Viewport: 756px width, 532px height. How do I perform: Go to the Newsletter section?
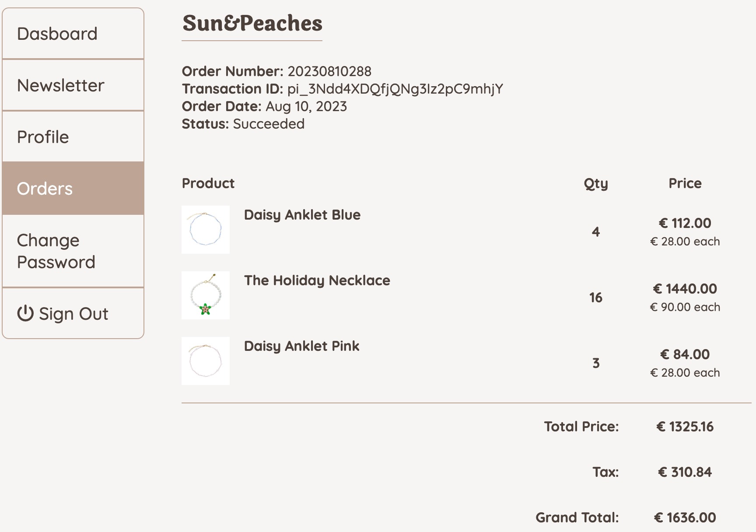(x=61, y=85)
